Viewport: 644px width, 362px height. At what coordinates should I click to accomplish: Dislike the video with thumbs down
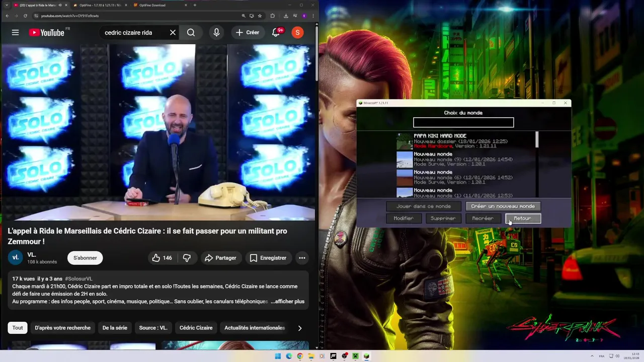187,258
